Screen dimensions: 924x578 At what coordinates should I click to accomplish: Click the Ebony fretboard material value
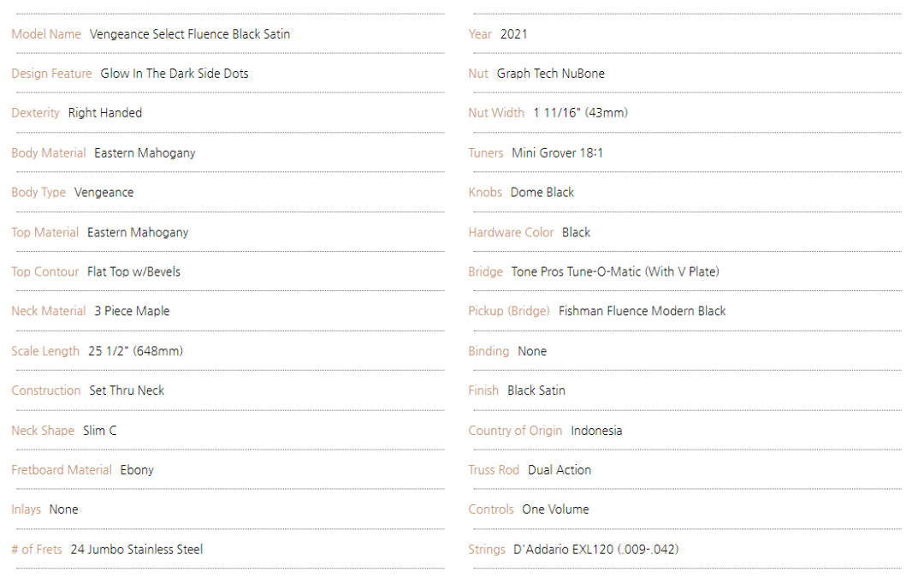pos(137,470)
